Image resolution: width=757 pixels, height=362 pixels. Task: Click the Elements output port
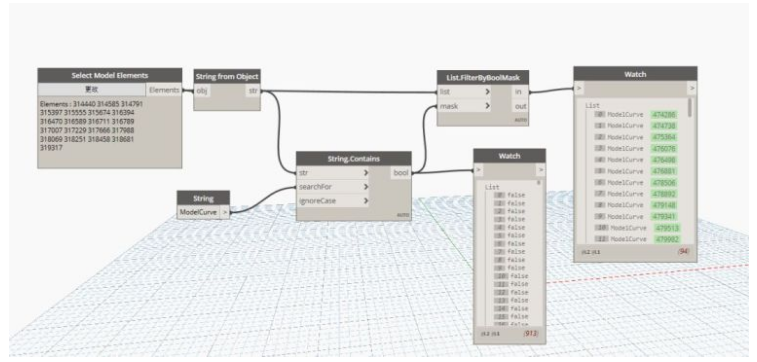point(164,90)
